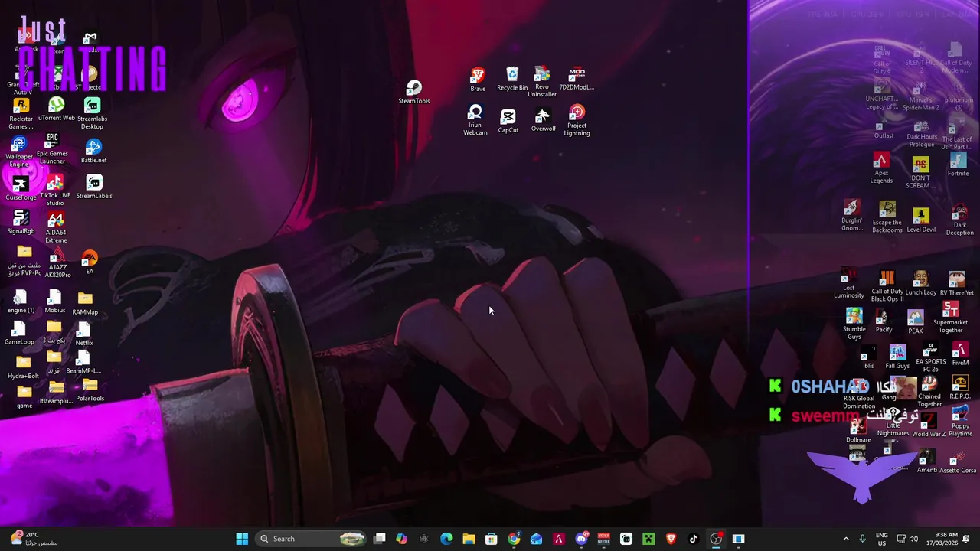Open Wallpaper Engine shortcut

click(19, 152)
